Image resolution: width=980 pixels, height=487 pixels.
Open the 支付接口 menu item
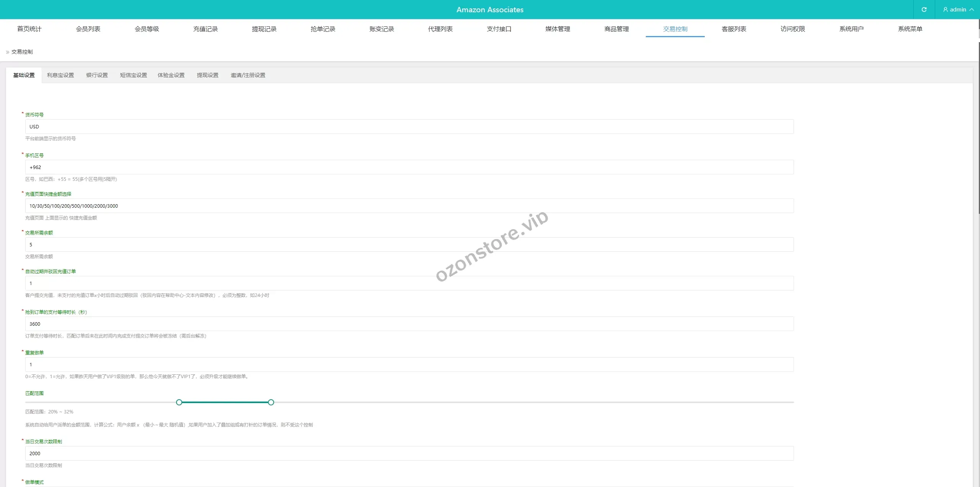[x=499, y=29]
